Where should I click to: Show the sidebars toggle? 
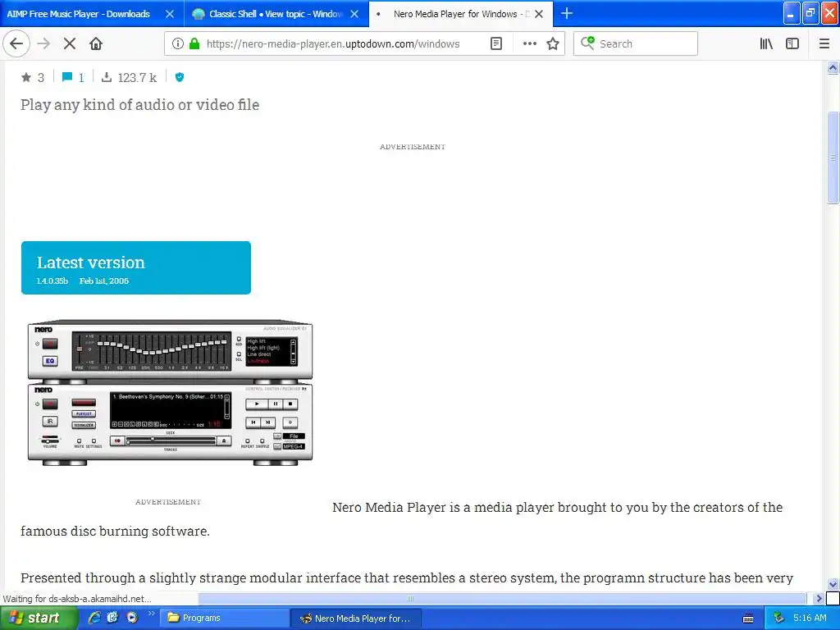click(x=792, y=44)
